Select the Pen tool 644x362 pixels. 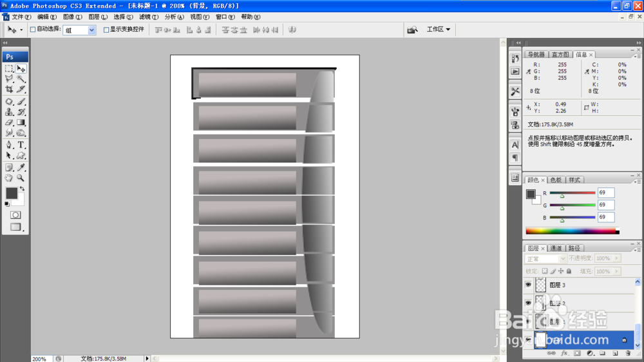[9, 145]
